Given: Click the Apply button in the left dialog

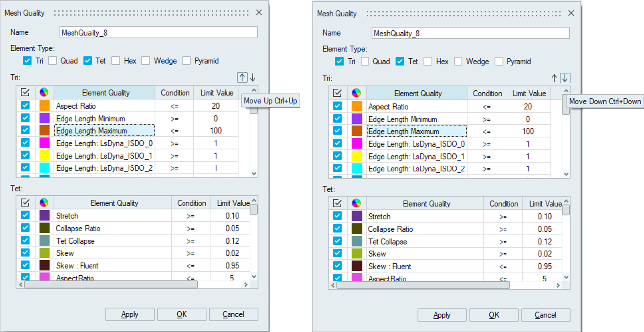Looking at the screenshot, I should [x=130, y=314].
